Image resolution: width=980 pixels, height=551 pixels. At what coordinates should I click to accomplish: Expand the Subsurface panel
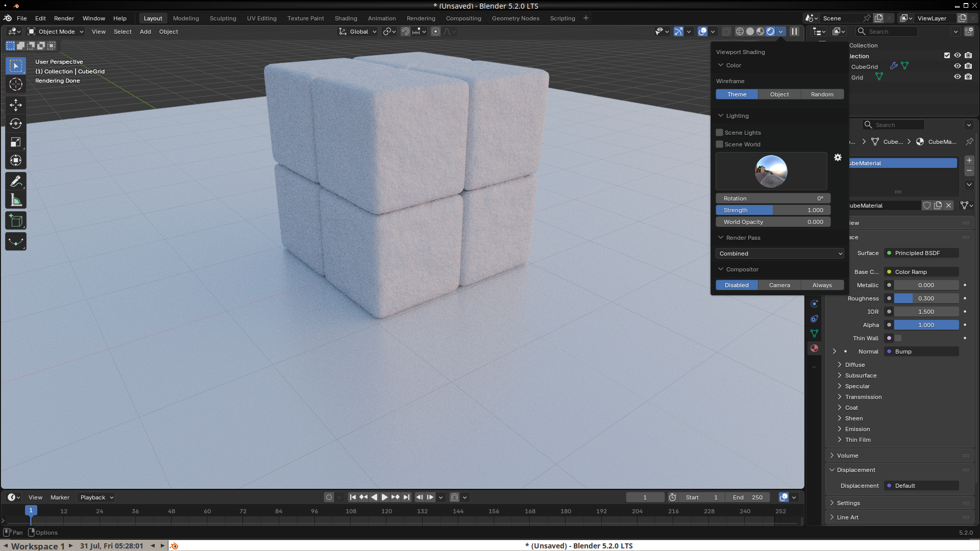861,375
